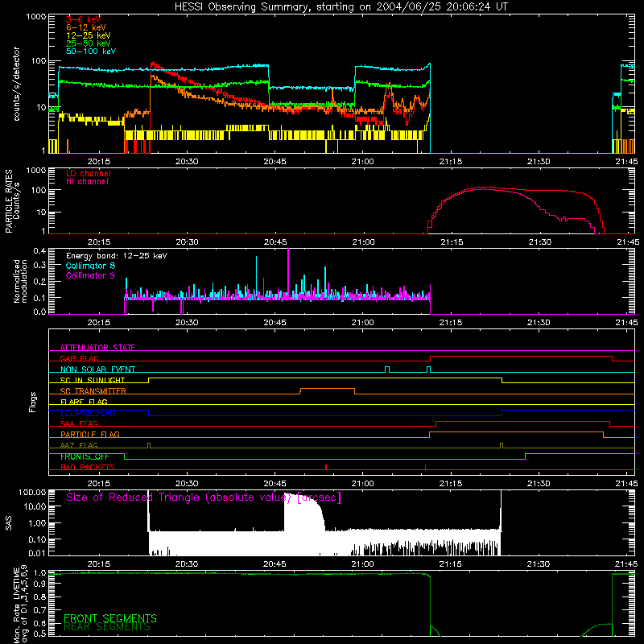Image resolution: width=644 pixels, height=644 pixels.
Task: Click the '100.00' tick on SAS axis
Action: [32, 492]
